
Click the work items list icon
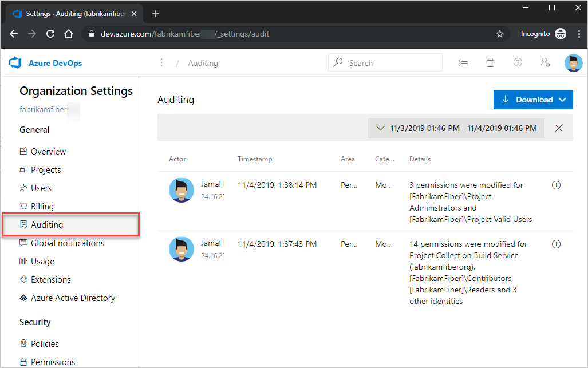click(x=463, y=62)
